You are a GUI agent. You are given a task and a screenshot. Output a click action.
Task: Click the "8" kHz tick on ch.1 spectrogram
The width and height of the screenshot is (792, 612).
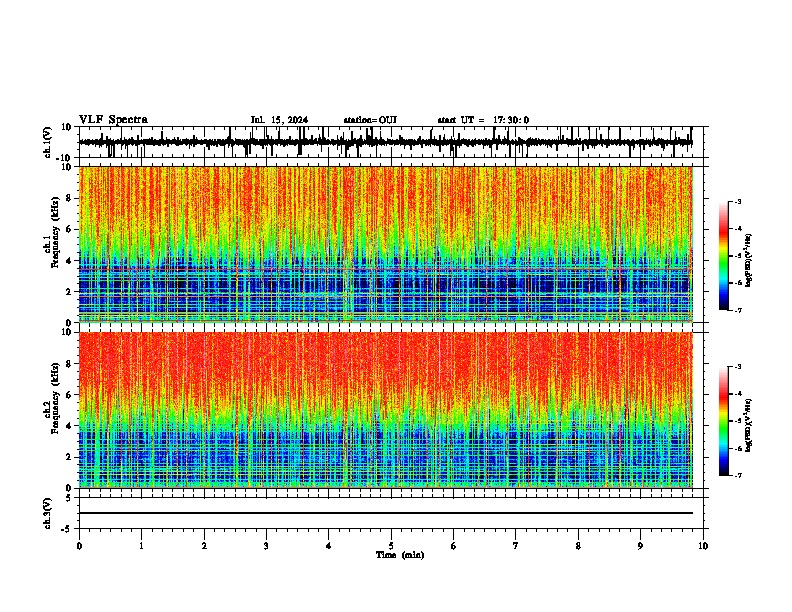click(x=70, y=198)
